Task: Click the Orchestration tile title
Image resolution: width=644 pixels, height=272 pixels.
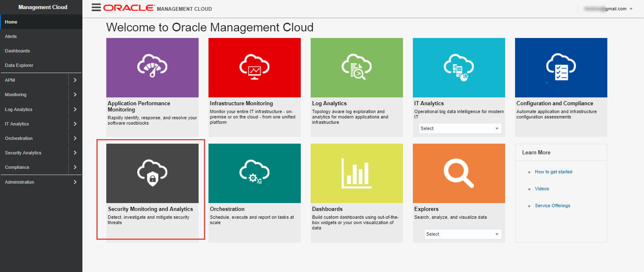Action: 227,209
